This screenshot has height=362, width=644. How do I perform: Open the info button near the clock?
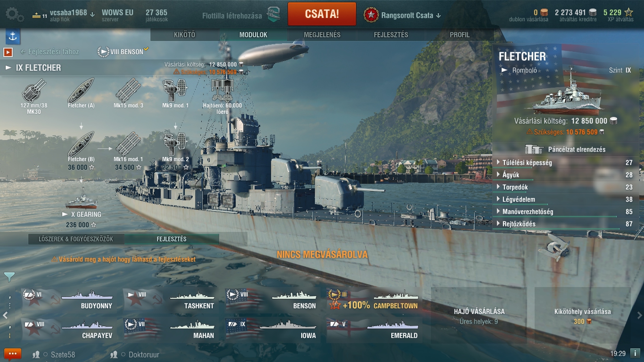[x=635, y=353]
